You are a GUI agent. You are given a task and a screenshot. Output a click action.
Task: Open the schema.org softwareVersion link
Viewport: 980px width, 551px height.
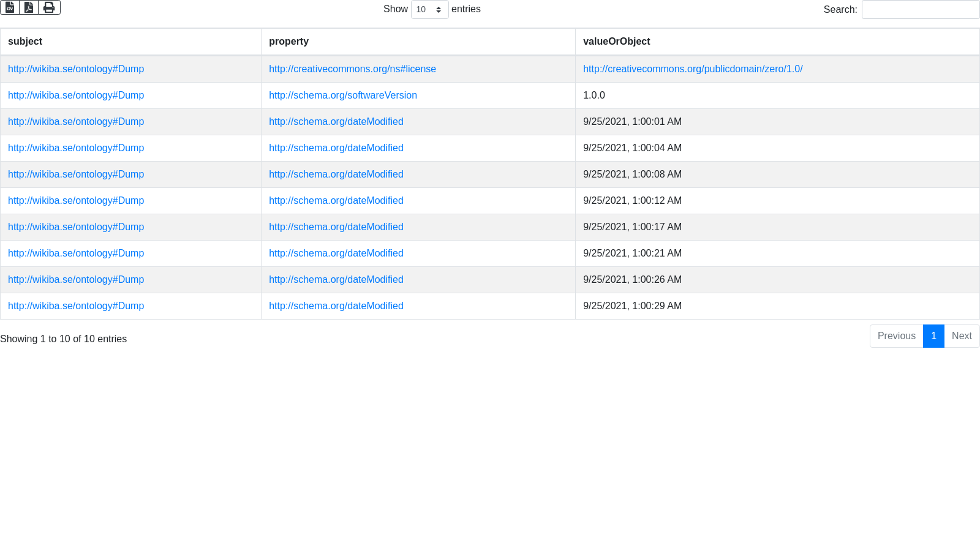342,96
